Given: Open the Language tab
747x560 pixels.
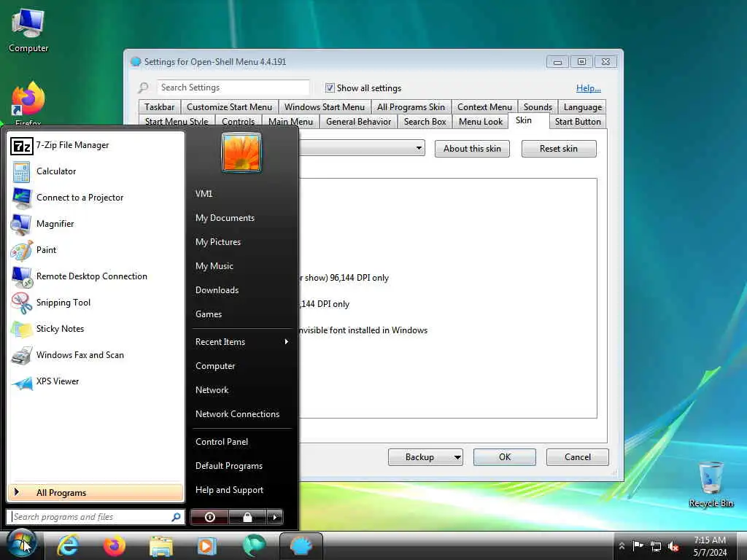Looking at the screenshot, I should (583, 107).
